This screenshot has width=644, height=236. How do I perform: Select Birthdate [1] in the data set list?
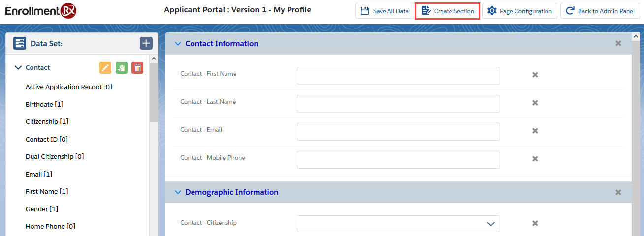[44, 104]
